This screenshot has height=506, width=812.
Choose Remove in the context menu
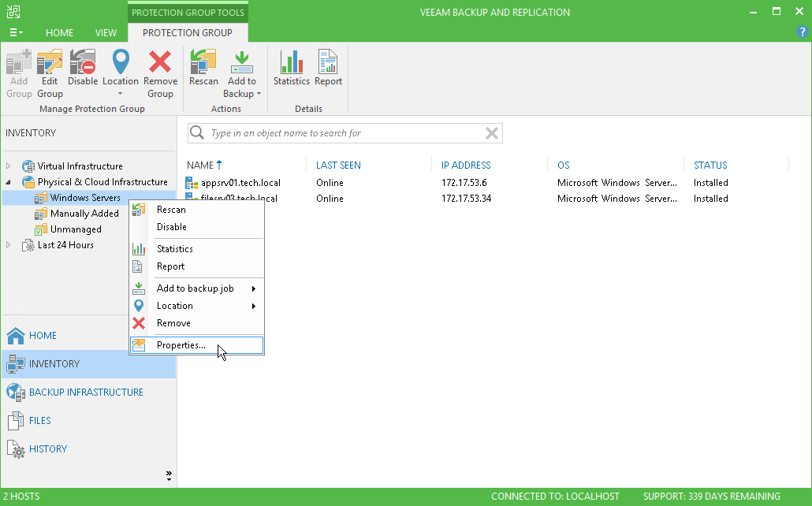(x=197, y=323)
